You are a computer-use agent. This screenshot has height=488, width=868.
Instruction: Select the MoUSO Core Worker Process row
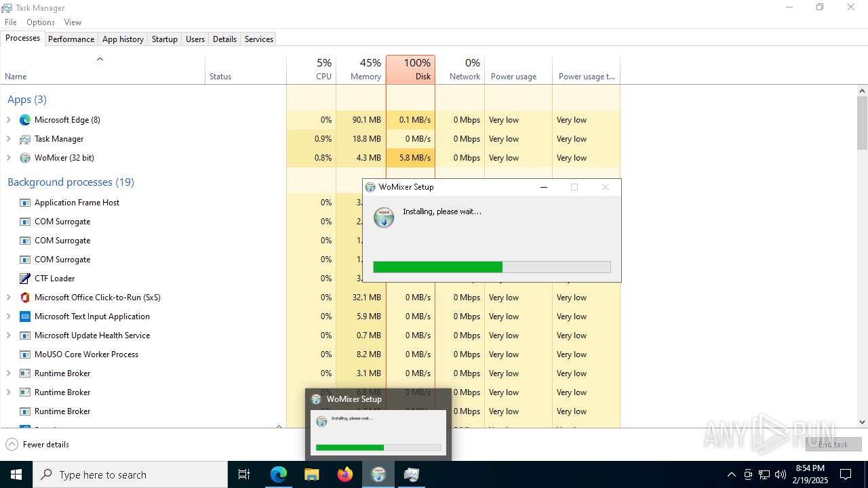click(x=310, y=354)
